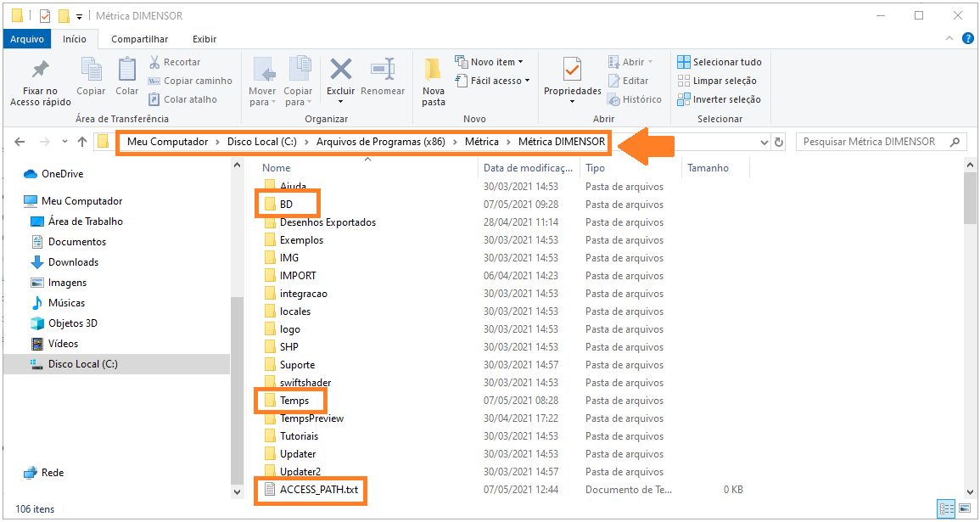Click the up-arrow parent folder icon
Image resolution: width=980 pixels, height=522 pixels.
tap(82, 142)
